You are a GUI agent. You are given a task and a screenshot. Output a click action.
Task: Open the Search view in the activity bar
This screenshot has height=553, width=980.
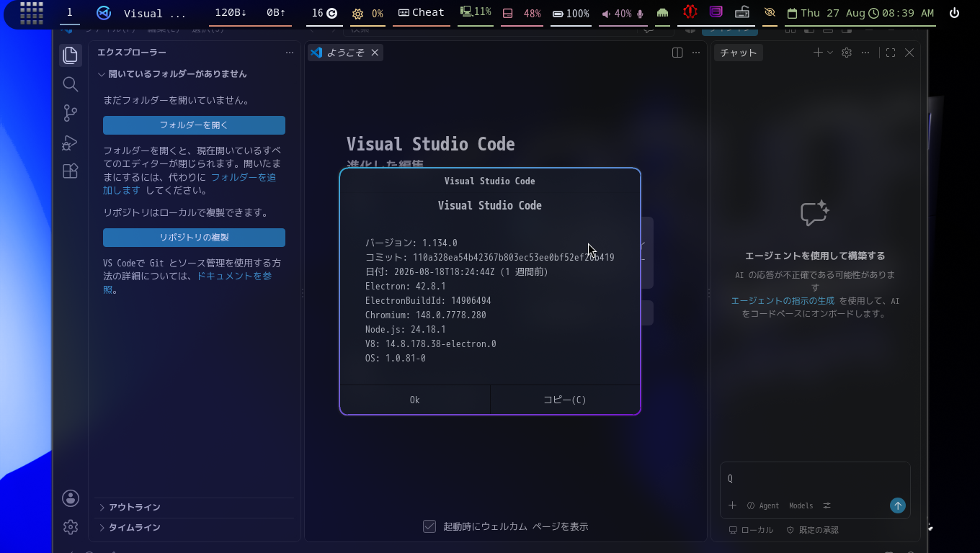coord(70,84)
